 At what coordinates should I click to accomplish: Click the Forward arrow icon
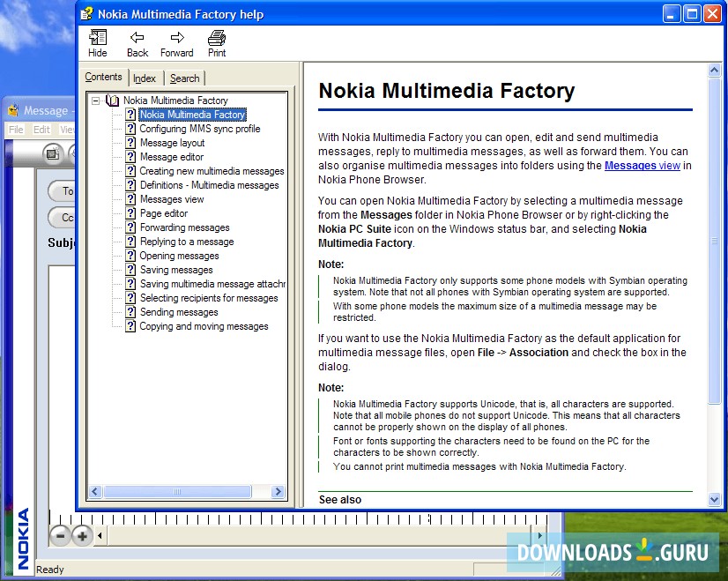point(176,38)
